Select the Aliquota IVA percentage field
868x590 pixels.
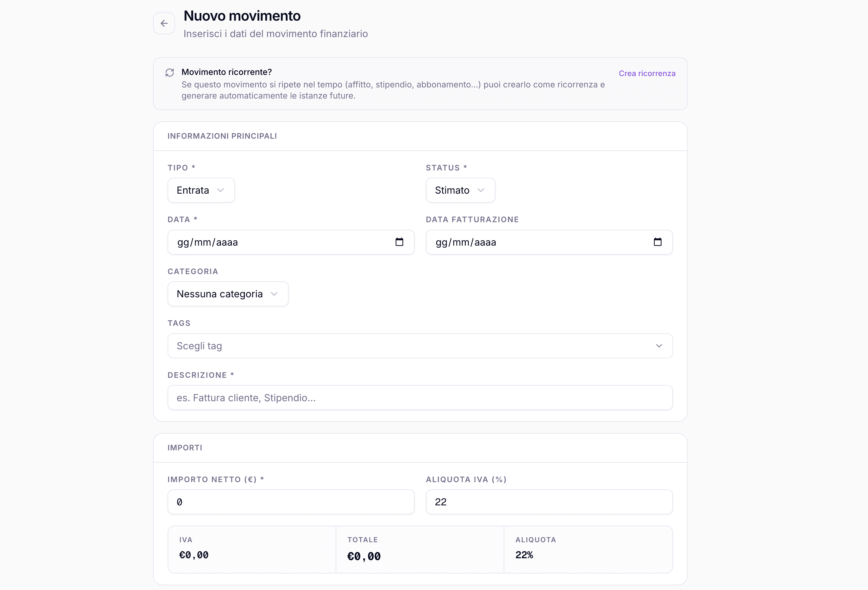549,502
